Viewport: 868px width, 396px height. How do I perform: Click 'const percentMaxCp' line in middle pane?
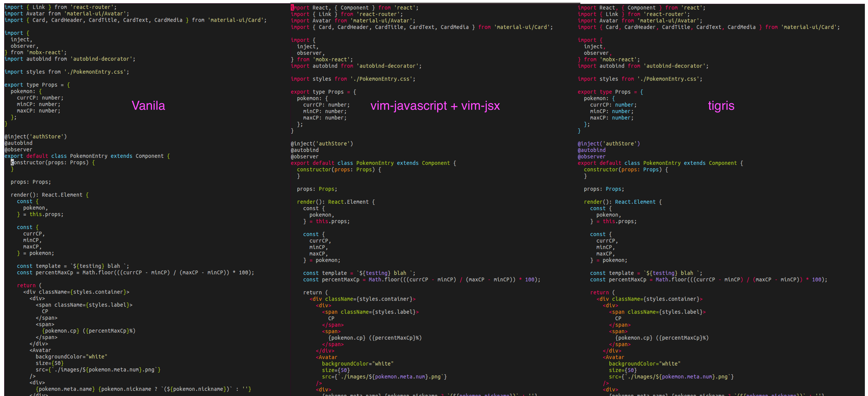click(x=331, y=280)
